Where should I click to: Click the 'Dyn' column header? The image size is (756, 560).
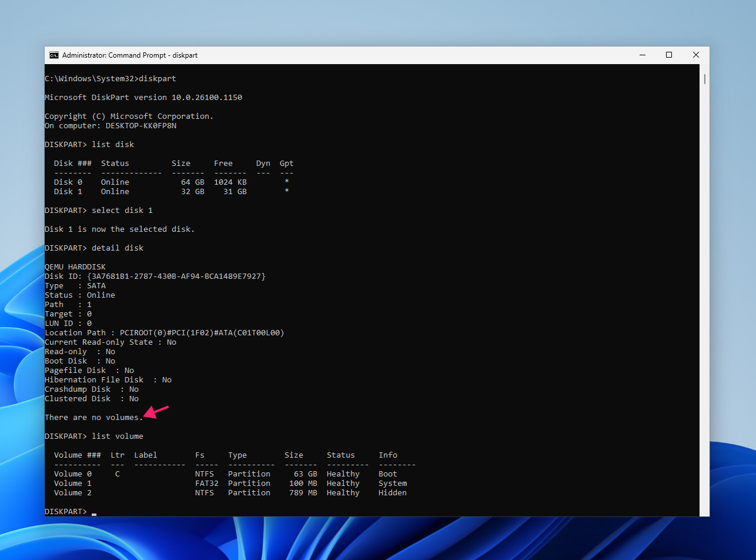click(263, 163)
